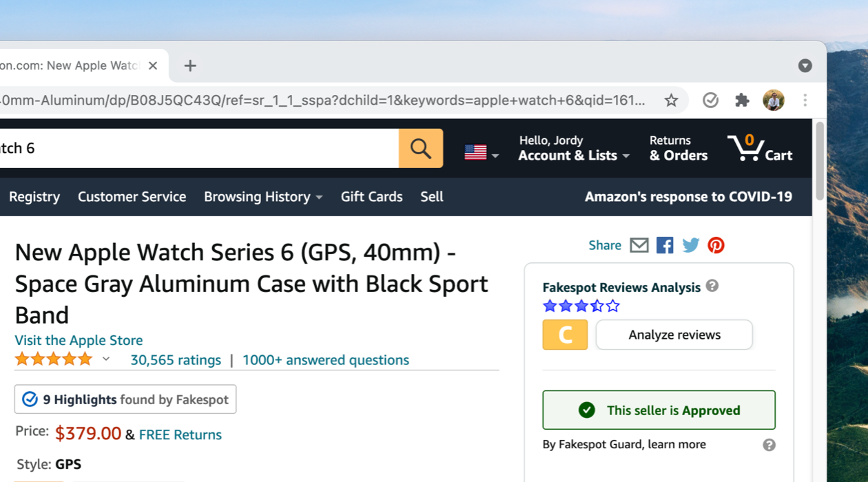Share product on Facebook
868x482 pixels.
[x=665, y=245]
